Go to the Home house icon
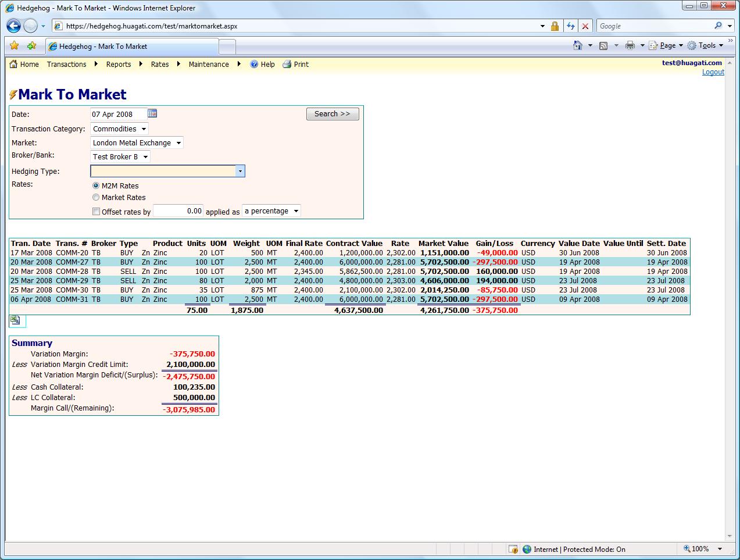The height and width of the screenshot is (560, 740). [x=13, y=65]
